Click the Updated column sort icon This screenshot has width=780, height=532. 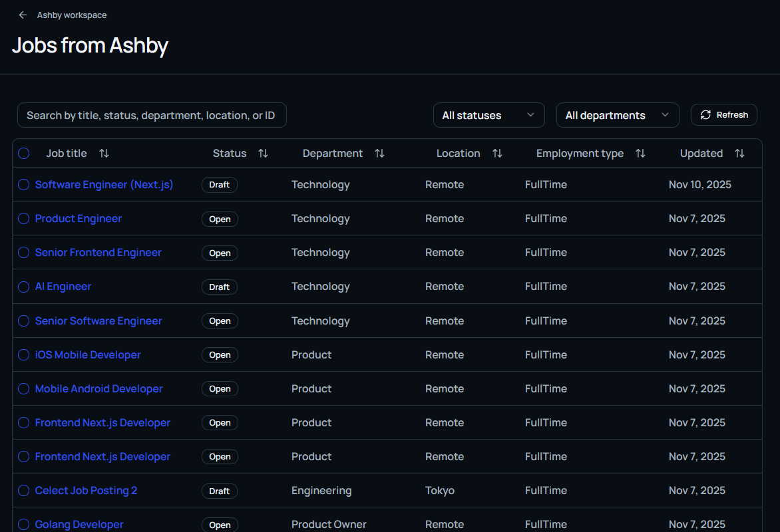pyautogui.click(x=739, y=154)
